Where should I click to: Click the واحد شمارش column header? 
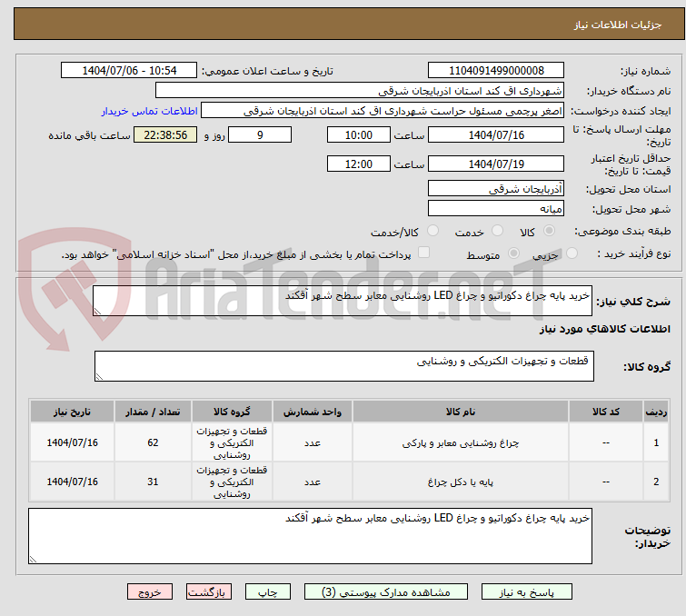click(x=313, y=412)
